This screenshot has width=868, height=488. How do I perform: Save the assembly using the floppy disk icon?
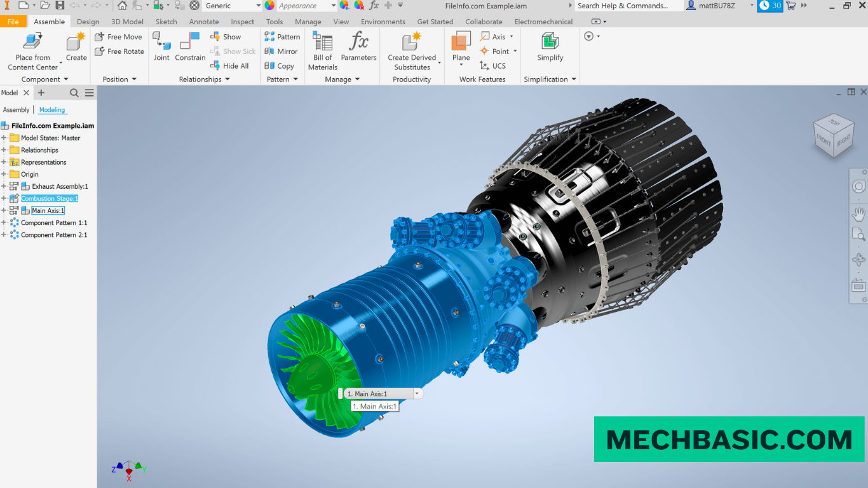[x=60, y=6]
